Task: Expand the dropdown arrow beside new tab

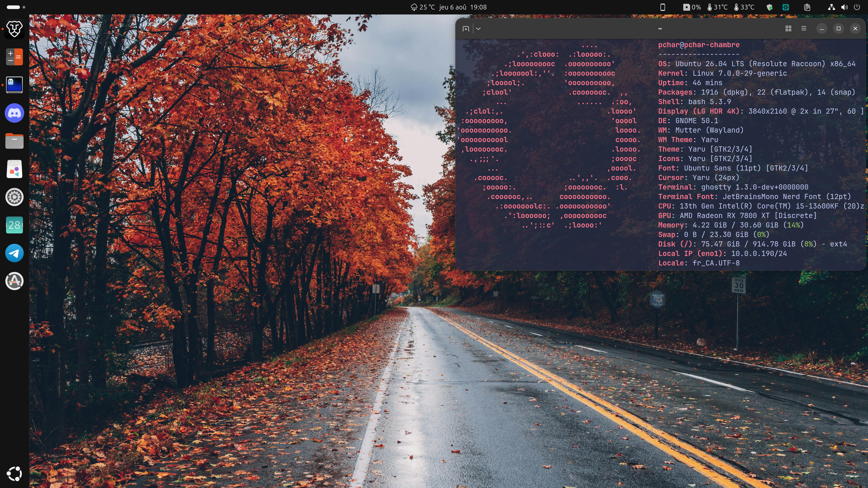Action: (478, 29)
